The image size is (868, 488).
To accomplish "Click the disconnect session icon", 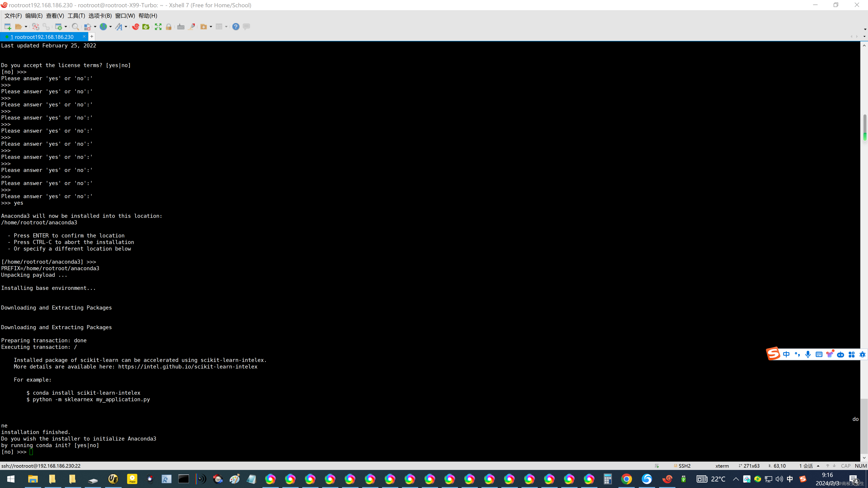I will 35,27.
